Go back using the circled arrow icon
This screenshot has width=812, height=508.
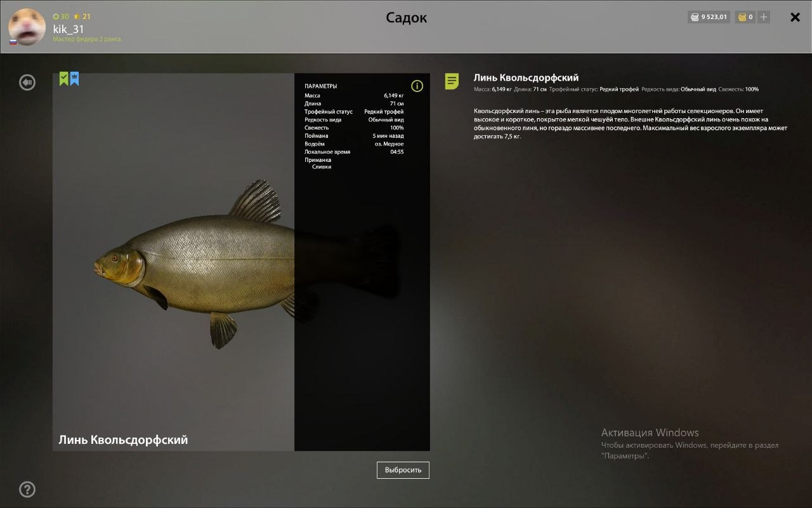pos(27,82)
